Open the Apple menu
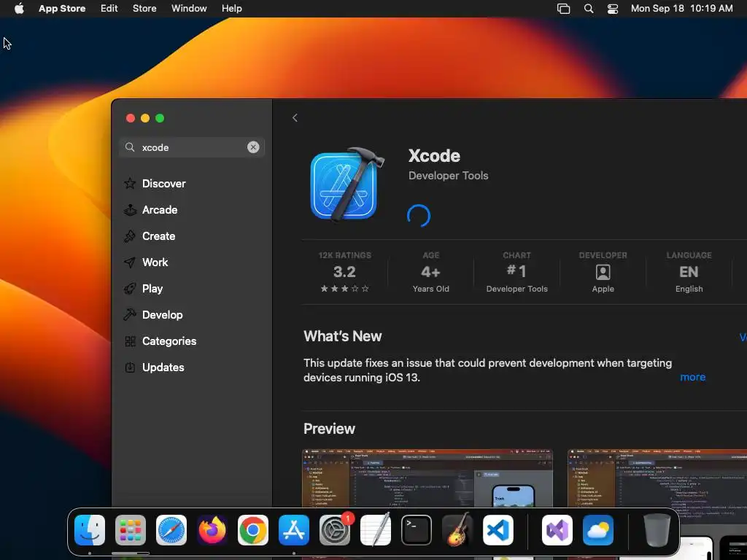 tap(19, 9)
